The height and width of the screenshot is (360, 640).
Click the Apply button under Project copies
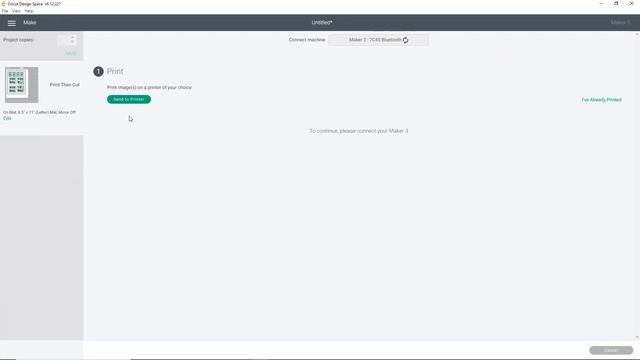coord(71,53)
